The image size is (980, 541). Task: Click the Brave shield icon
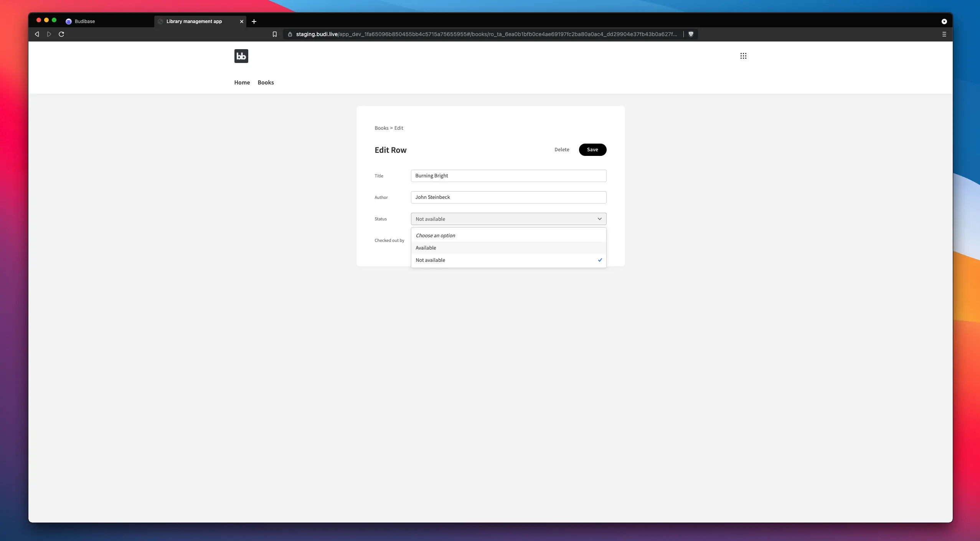pos(690,34)
